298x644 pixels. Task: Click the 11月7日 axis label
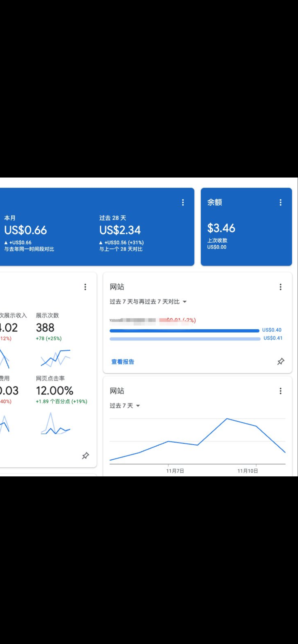coord(175,471)
